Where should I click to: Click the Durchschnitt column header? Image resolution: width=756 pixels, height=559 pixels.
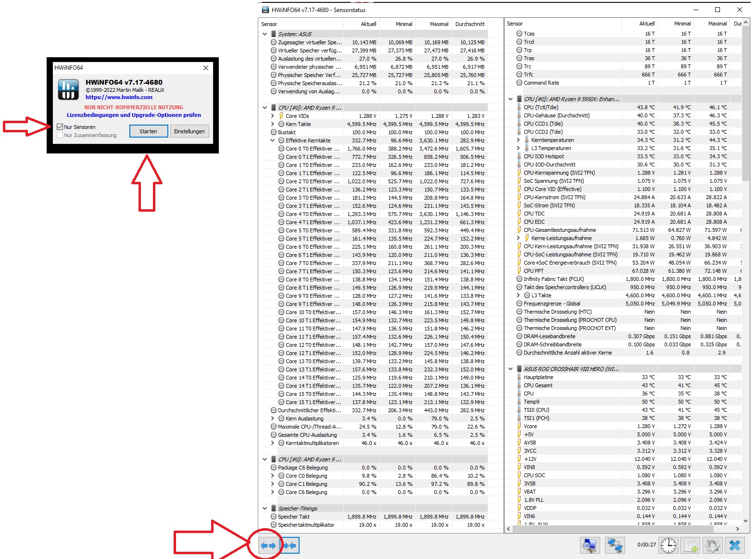469,24
